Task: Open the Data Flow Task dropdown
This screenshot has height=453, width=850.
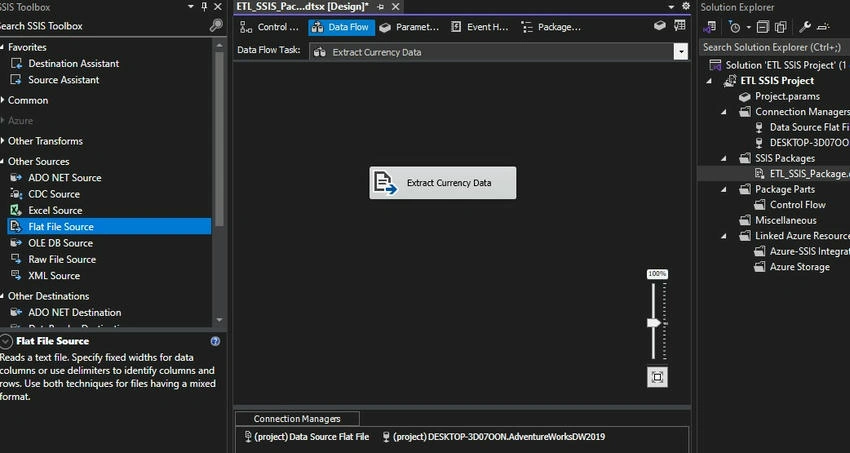Action: (x=680, y=52)
